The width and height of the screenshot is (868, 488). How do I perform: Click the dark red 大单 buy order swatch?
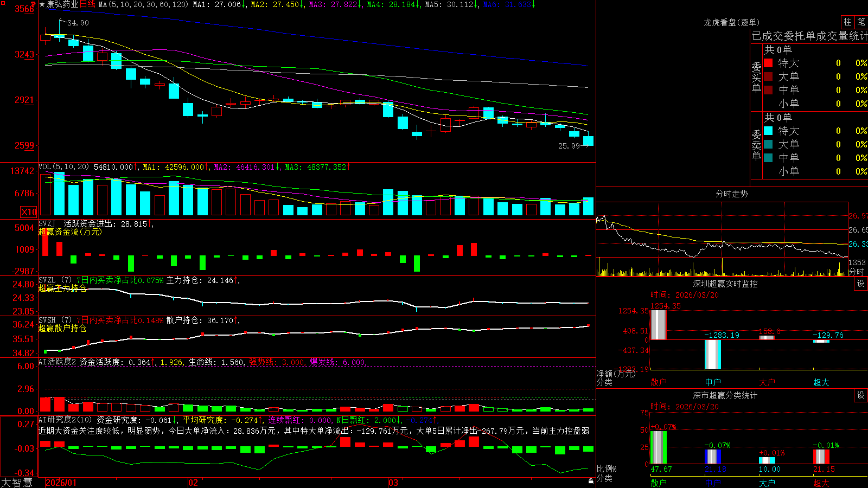(768, 76)
